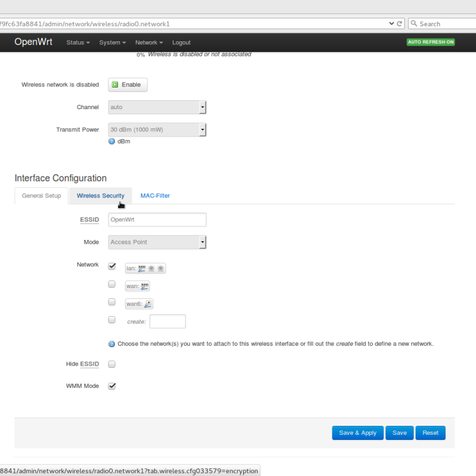Switch to the MAC-Filter tab
Image resolution: width=476 pixels, height=476 pixels.
tap(155, 196)
